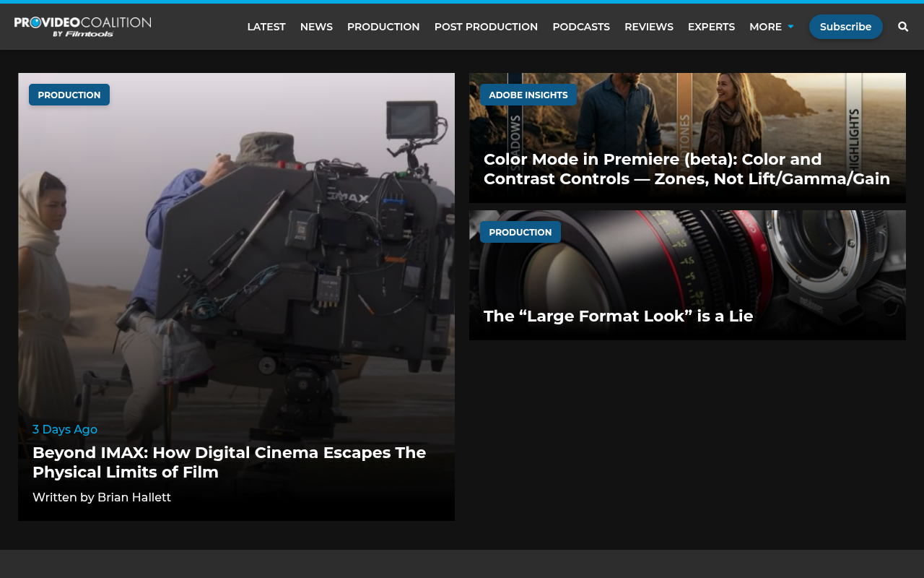Image resolution: width=924 pixels, height=578 pixels.
Task: Expand the MORE dropdown arrow
Action: point(790,27)
